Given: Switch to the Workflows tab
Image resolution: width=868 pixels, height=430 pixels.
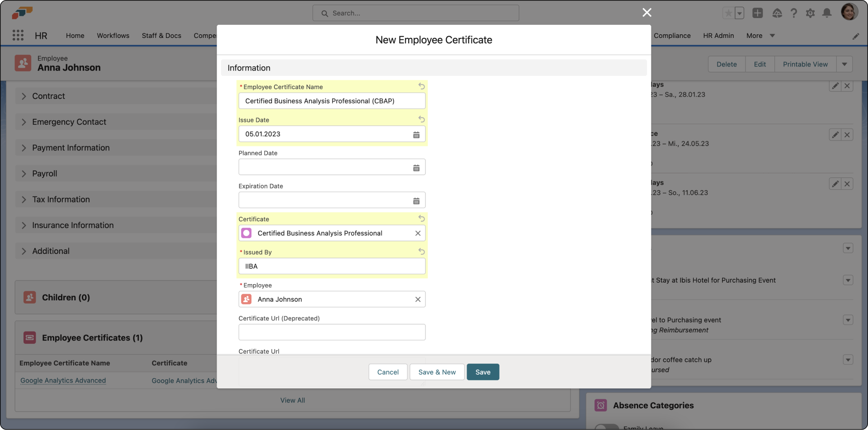Looking at the screenshot, I should (113, 36).
